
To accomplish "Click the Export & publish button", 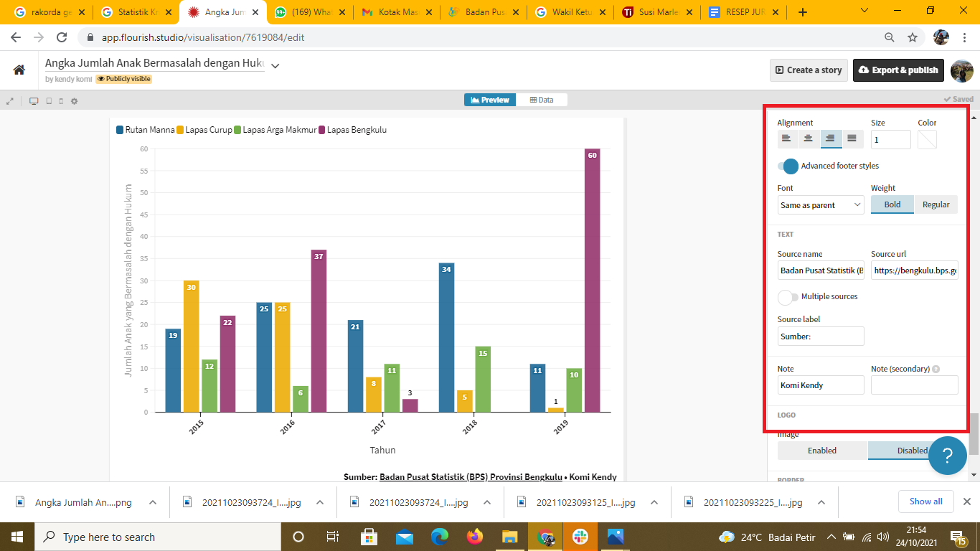I will tap(898, 70).
